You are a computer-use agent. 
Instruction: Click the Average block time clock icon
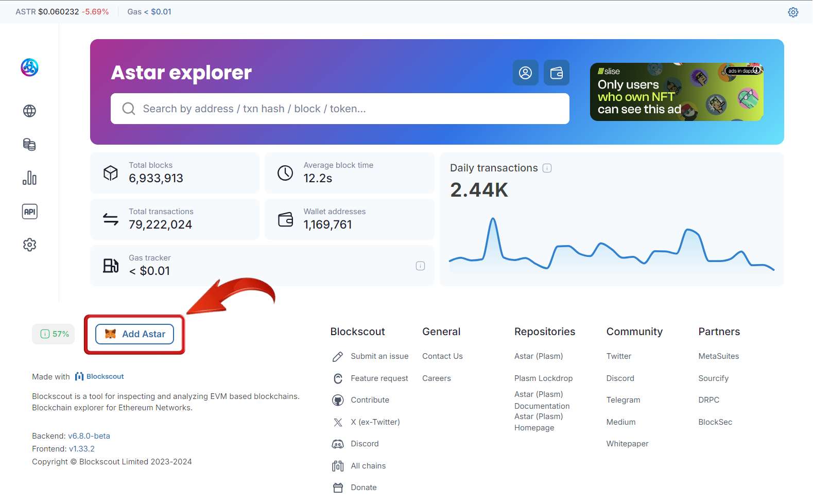click(x=285, y=173)
